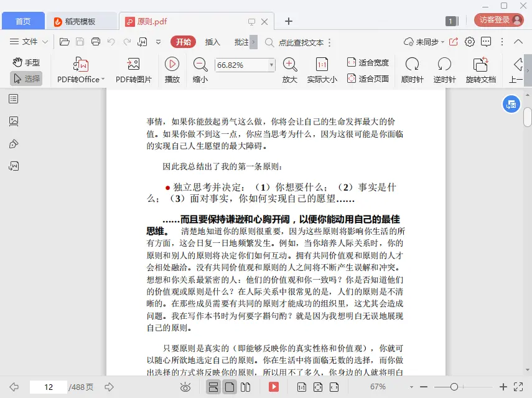Fit page to width 适合宽度
The width and height of the screenshot is (532, 398).
368,62
